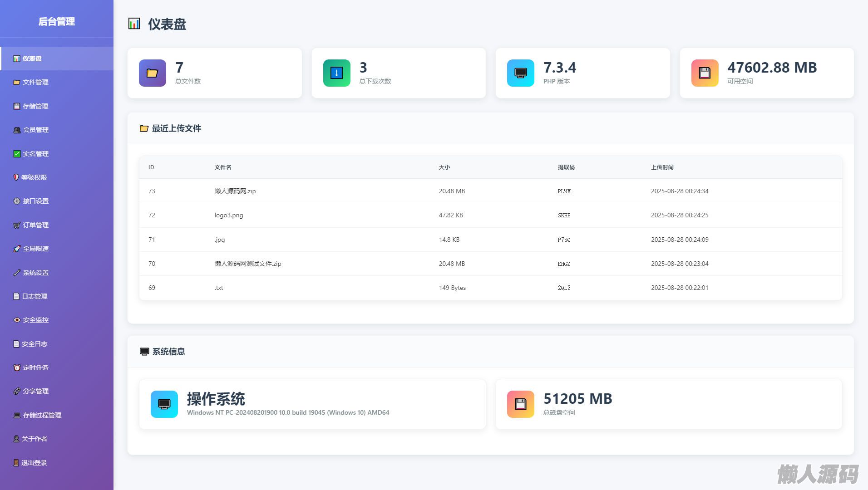This screenshot has height=490, width=868.
Task: Open 关于作者 link in sidebar
Action: 35,439
